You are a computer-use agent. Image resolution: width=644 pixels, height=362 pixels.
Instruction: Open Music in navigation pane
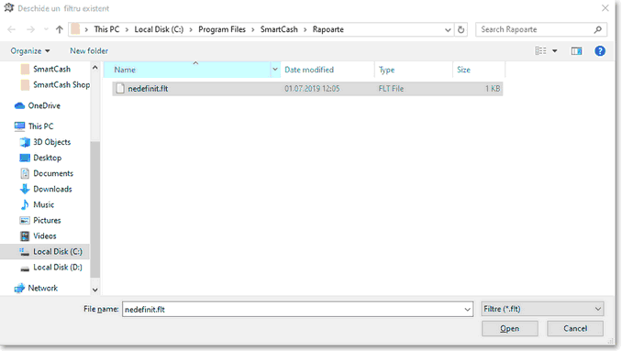tap(37, 204)
